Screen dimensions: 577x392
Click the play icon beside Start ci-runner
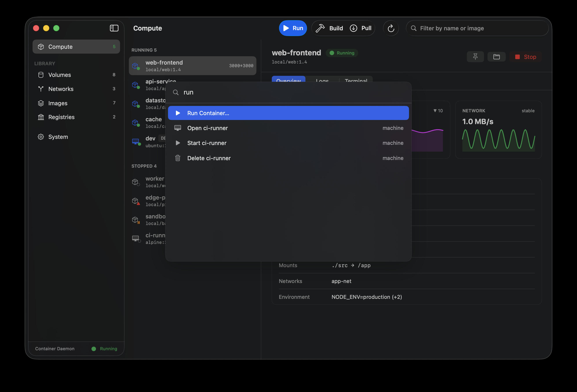178,143
